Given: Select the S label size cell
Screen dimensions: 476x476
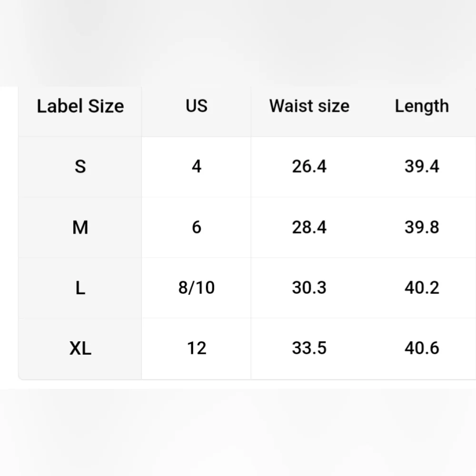Looking at the screenshot, I should tap(80, 167).
